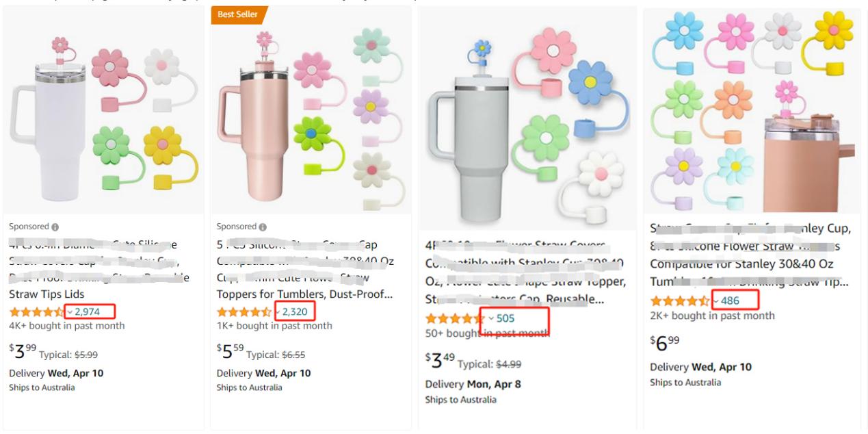The image size is (868, 434).
Task: Expand rating dropdown next to 2,974 reviews
Action: coord(70,312)
